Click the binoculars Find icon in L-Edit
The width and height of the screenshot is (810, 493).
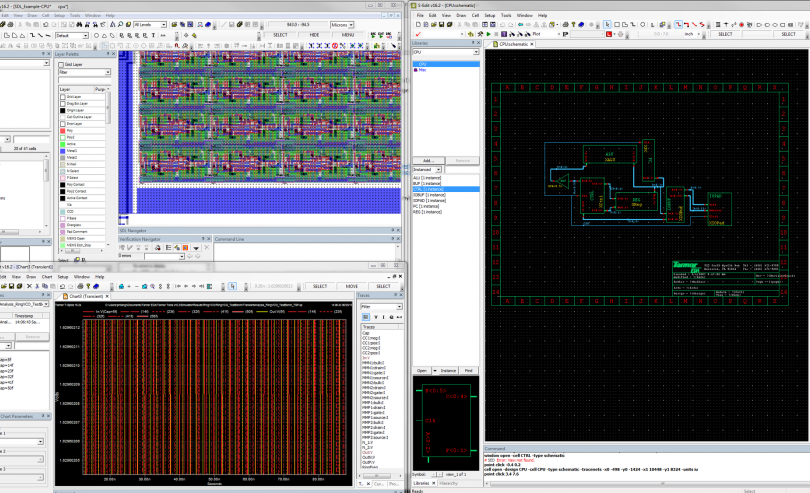coord(79,24)
